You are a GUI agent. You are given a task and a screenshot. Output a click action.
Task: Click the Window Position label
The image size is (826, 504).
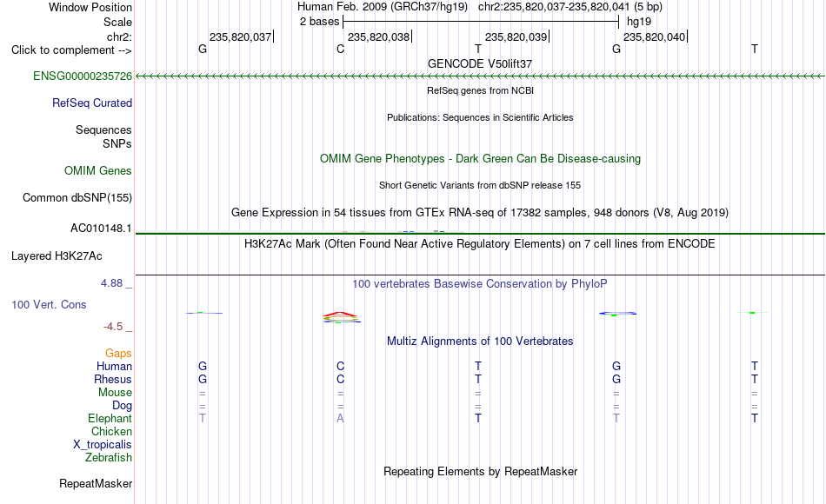[x=90, y=7]
